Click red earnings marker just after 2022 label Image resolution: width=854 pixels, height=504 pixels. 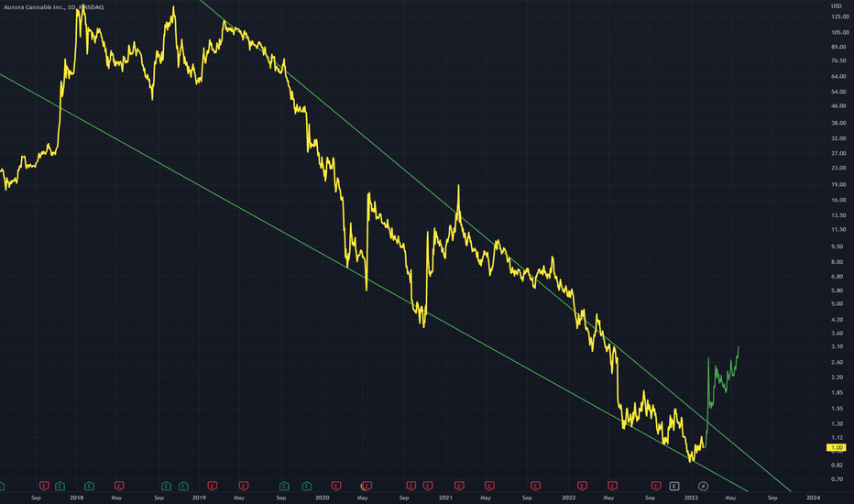(582, 486)
